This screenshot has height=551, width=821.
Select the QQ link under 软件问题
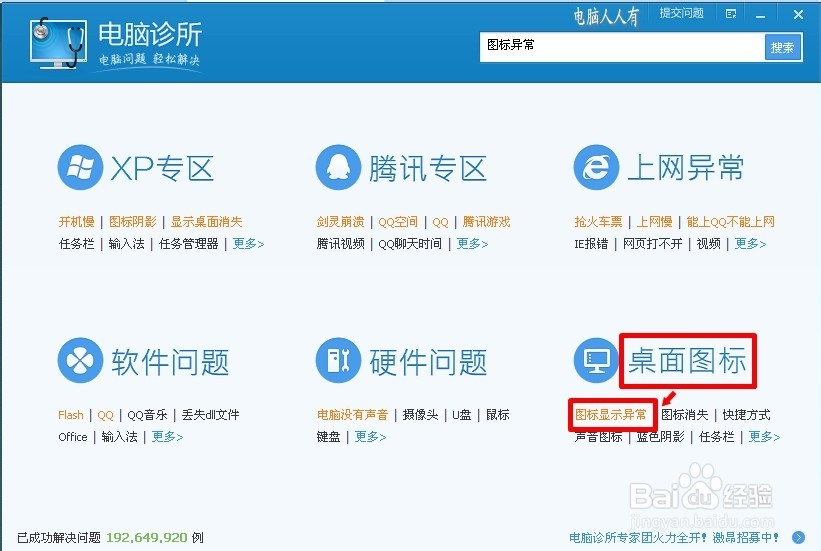(105, 416)
